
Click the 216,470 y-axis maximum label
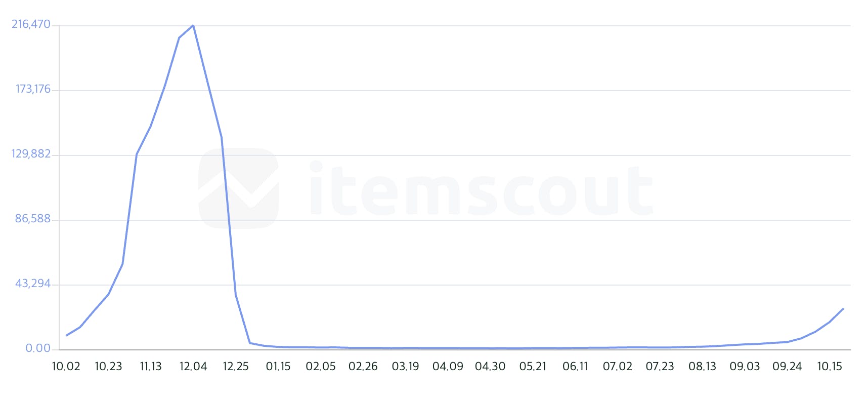click(31, 24)
